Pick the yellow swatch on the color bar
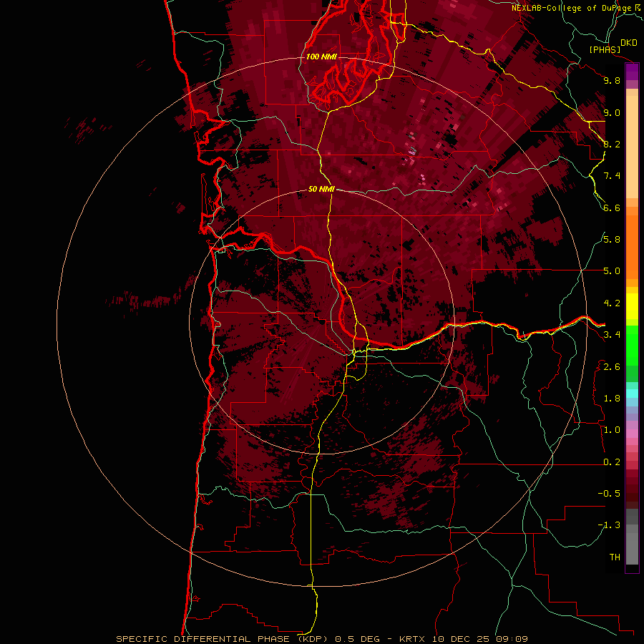 pos(632,306)
